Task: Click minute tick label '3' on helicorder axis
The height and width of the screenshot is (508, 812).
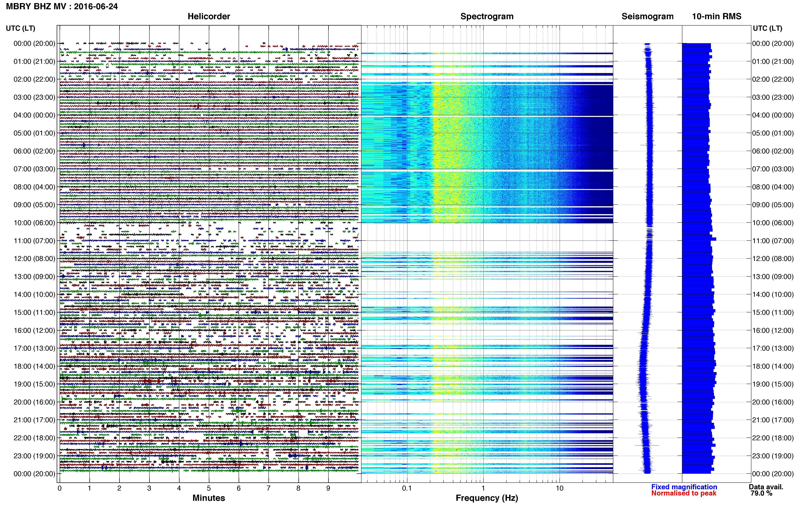Action: [149, 488]
